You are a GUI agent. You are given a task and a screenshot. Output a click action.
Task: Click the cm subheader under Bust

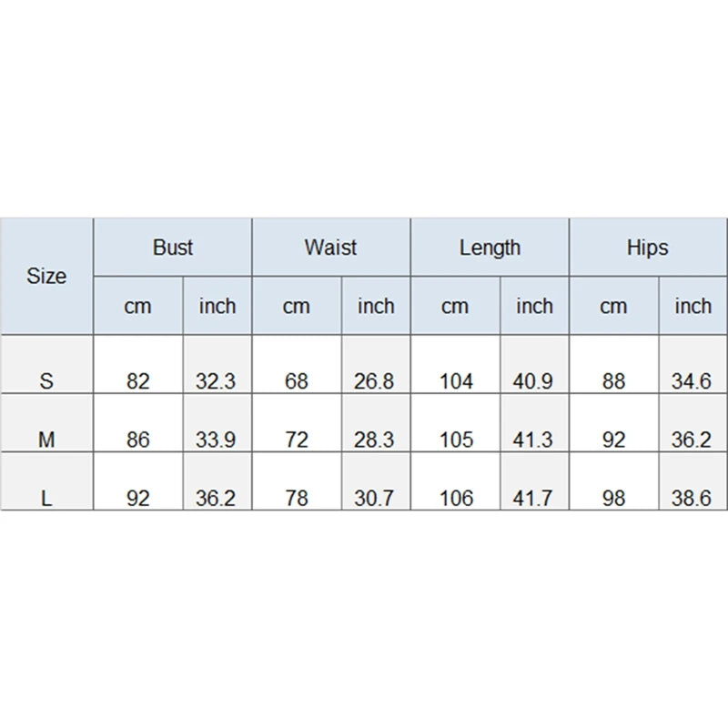coord(137,306)
